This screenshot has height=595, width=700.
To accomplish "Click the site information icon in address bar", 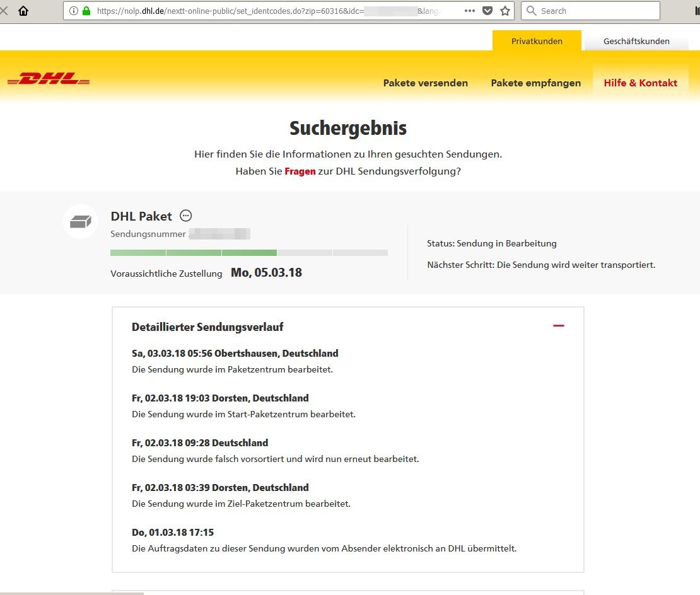I will point(74,11).
